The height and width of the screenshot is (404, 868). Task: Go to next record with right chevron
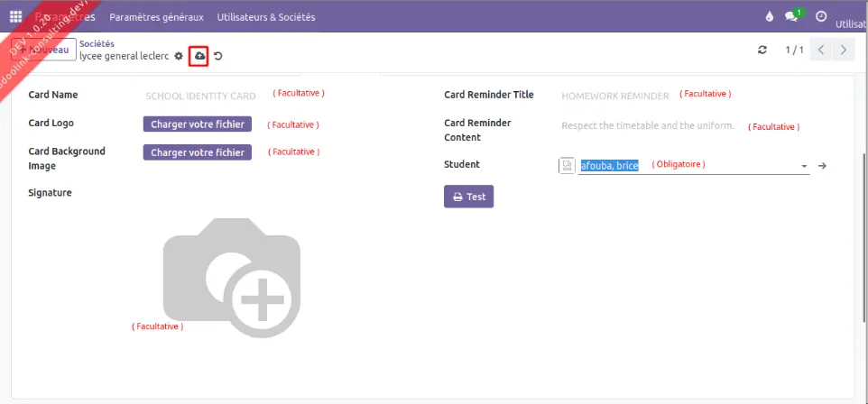[844, 50]
